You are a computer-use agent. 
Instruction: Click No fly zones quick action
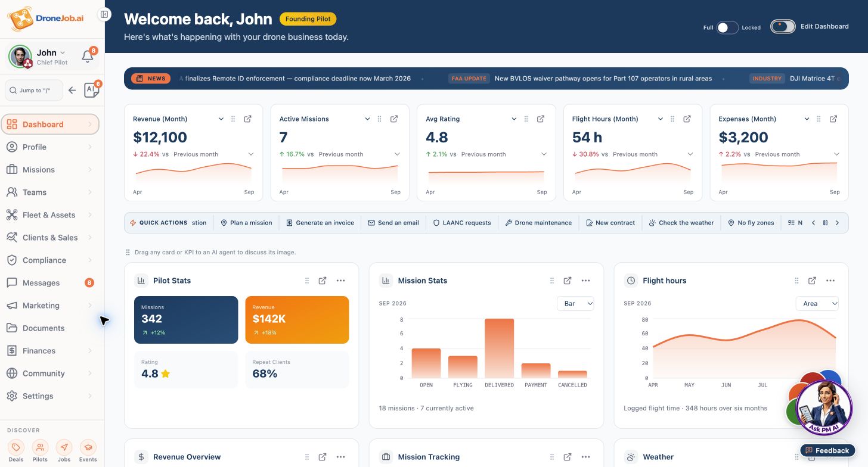751,223
